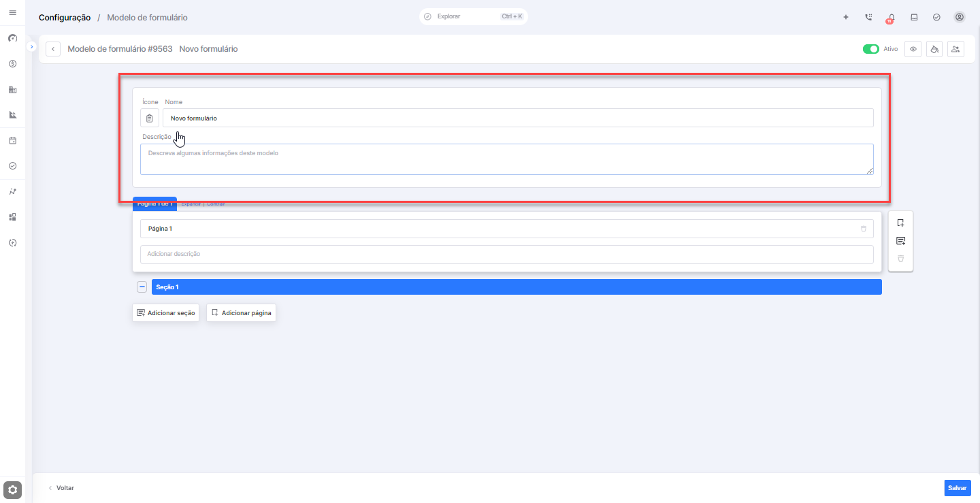Click the eye preview button

913,49
